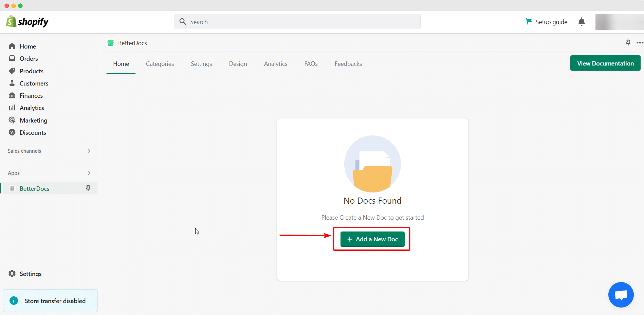Expand the Apps section chevron
Viewport: 644px width, 315px height.
89,173
